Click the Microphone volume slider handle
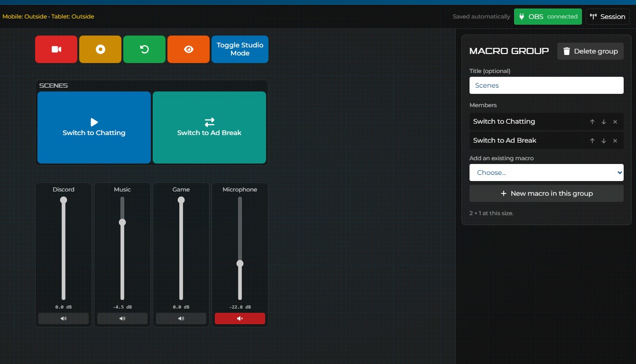 (x=240, y=264)
